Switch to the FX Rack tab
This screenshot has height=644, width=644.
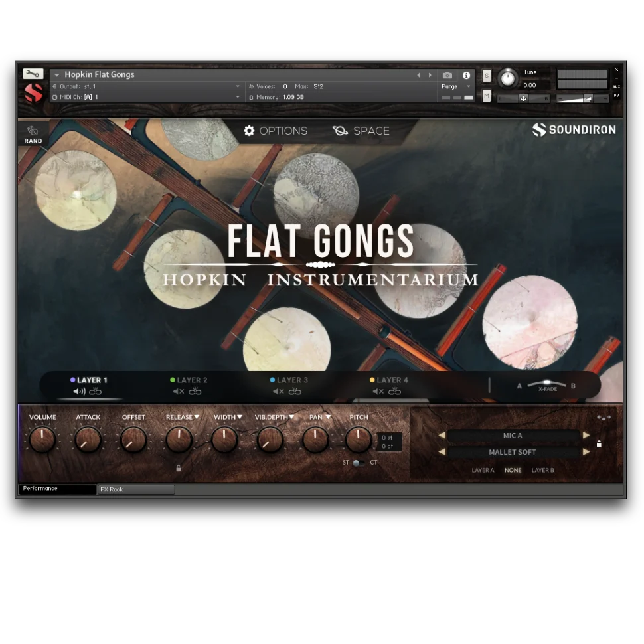point(136,489)
